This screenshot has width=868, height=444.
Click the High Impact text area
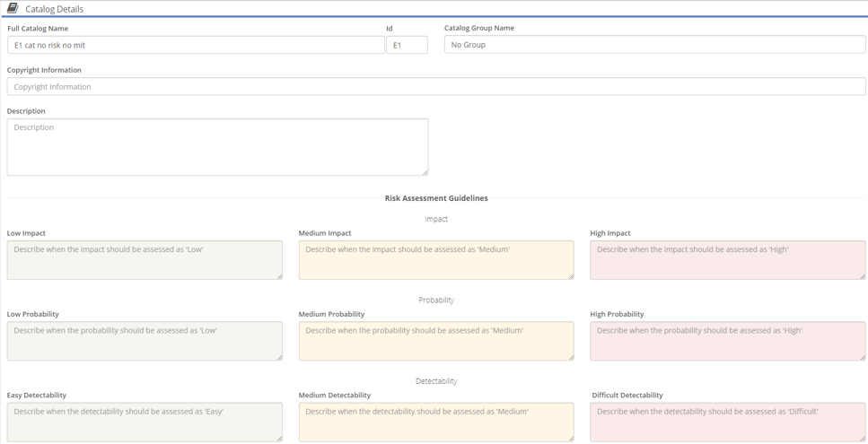[728, 260]
